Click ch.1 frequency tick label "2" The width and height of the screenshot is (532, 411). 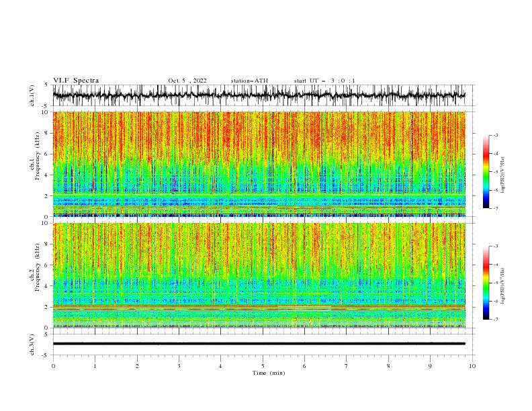pyautogui.click(x=47, y=196)
